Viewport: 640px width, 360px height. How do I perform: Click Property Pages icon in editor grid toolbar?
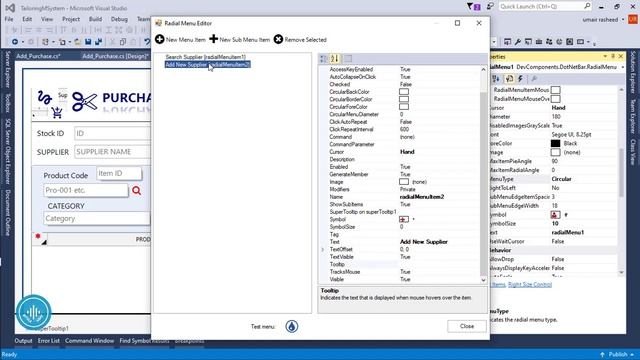coord(348,59)
